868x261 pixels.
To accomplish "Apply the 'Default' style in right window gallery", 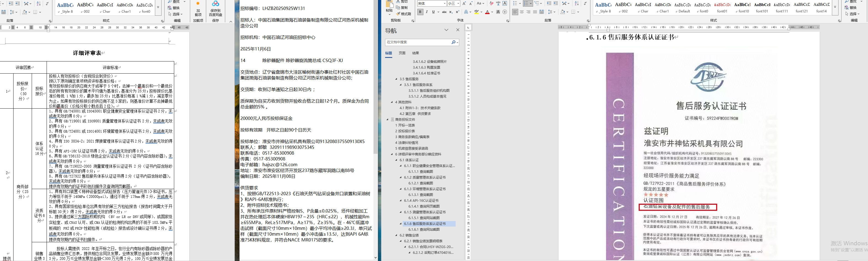I will (683, 7).
